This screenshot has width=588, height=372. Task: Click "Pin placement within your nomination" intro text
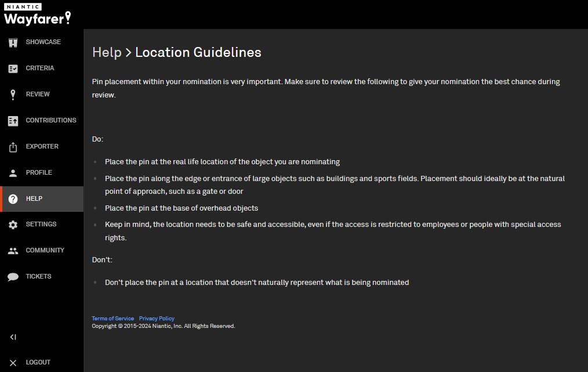[x=326, y=88]
